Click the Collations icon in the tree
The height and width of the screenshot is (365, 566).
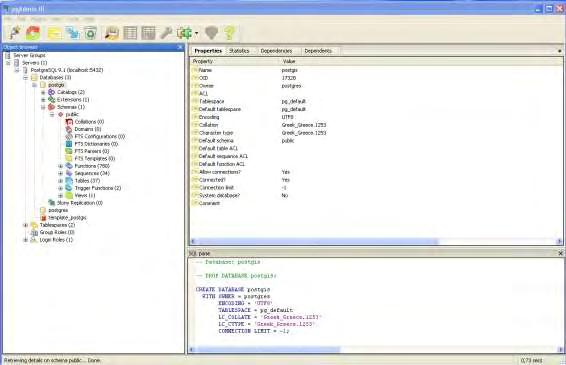[x=69, y=122]
